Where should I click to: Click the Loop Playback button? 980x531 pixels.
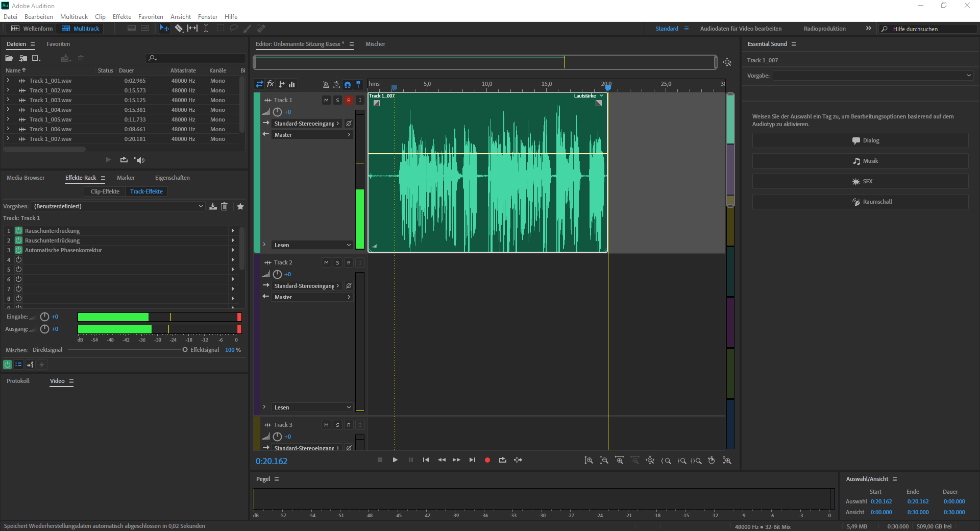coord(502,460)
